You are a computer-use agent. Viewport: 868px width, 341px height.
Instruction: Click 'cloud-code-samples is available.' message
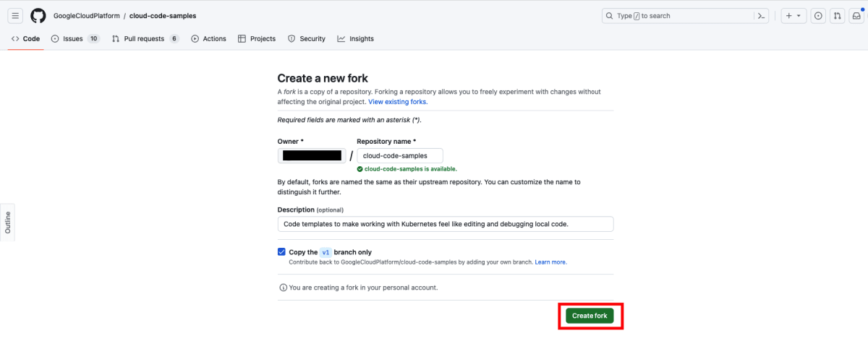pyautogui.click(x=410, y=169)
